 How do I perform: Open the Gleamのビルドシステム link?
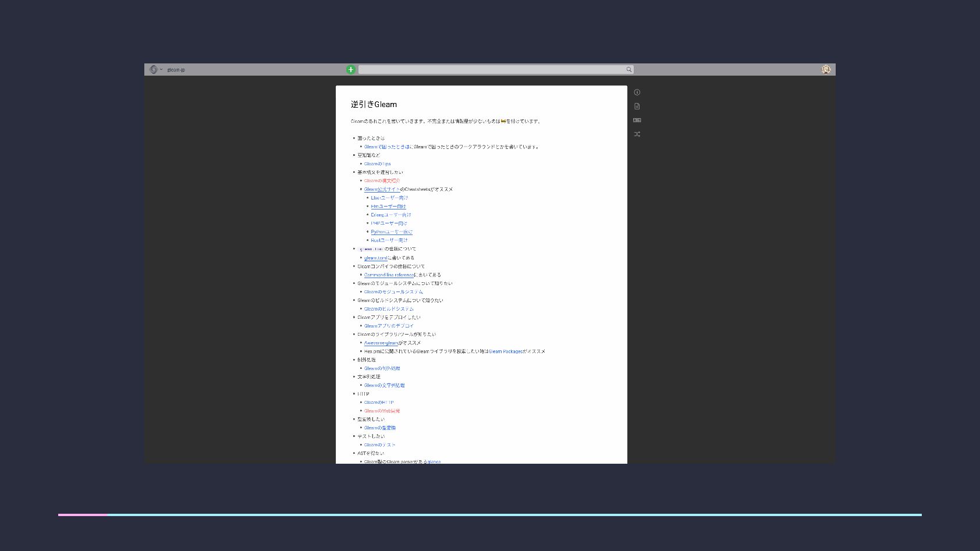click(x=389, y=309)
